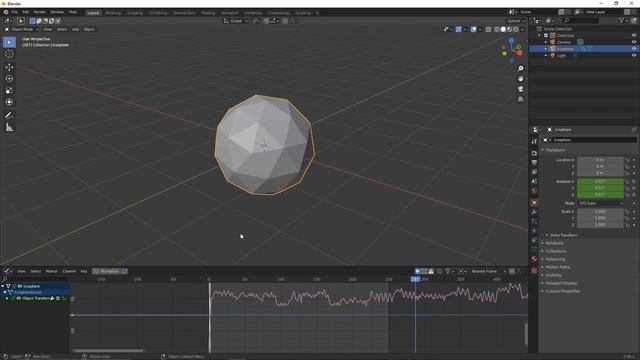This screenshot has height=360, width=640.
Task: Activate the Rotate tool
Action: point(9,79)
